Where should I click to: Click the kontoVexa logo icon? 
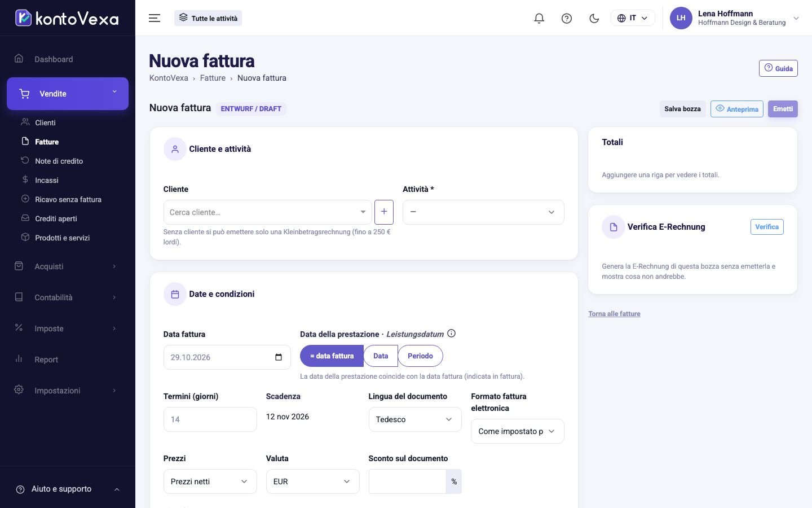tap(23, 18)
